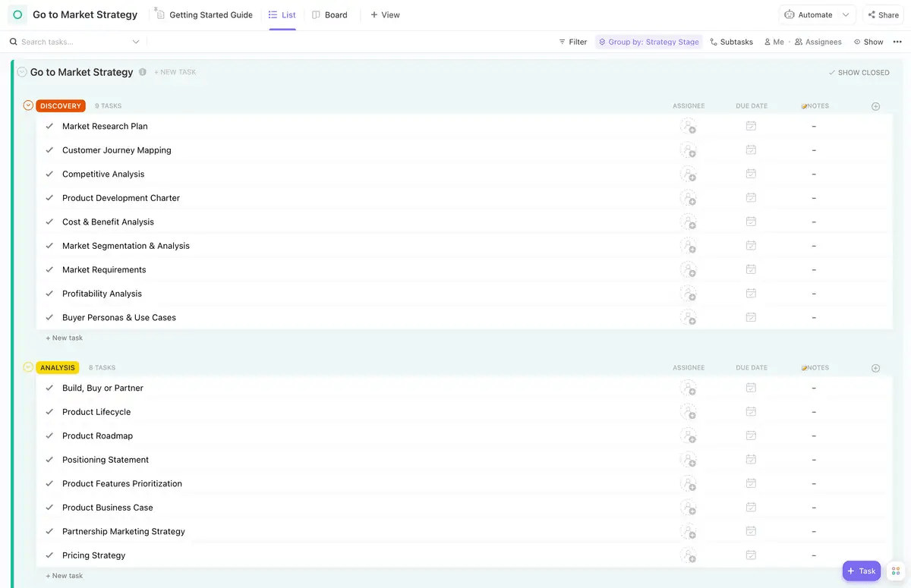Check off Product Lifecycle task
The image size is (911, 588).
pyautogui.click(x=49, y=412)
